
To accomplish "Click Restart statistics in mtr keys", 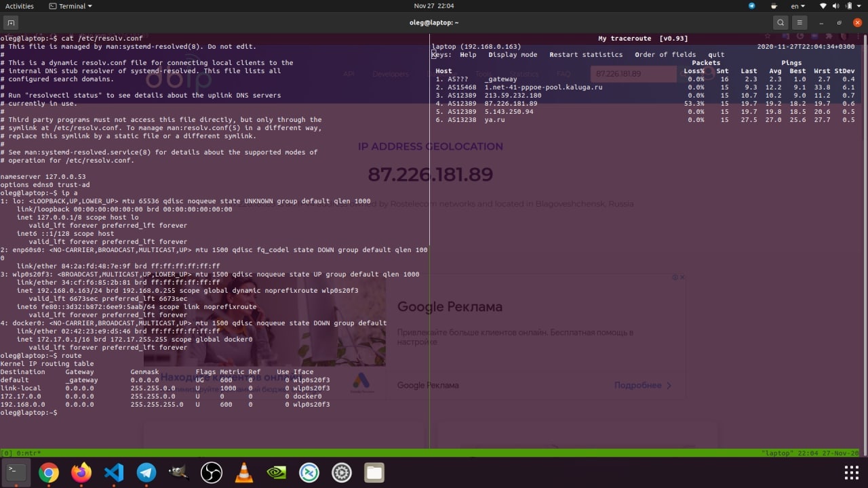I will pos(586,55).
